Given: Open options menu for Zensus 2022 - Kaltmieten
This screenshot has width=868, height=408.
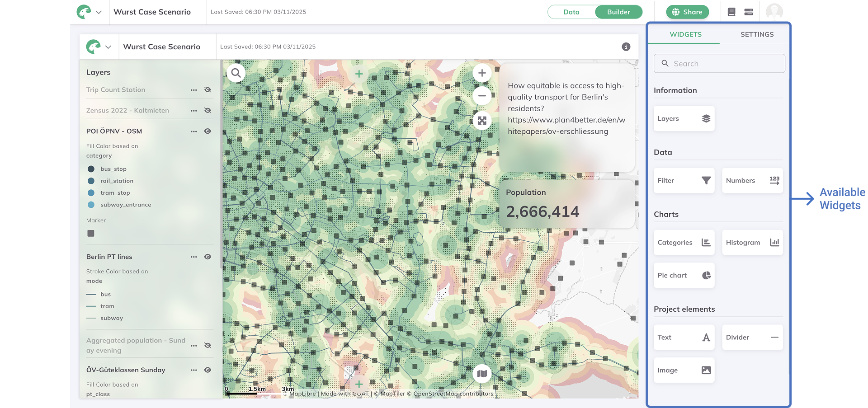Looking at the screenshot, I should (193, 111).
